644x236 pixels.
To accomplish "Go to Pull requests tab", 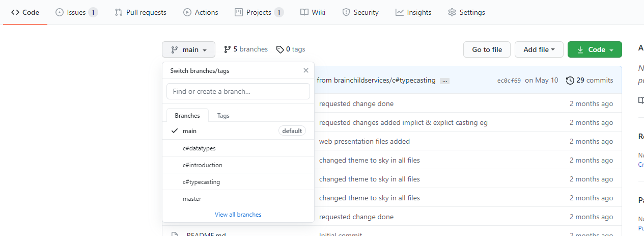I will click(x=141, y=12).
